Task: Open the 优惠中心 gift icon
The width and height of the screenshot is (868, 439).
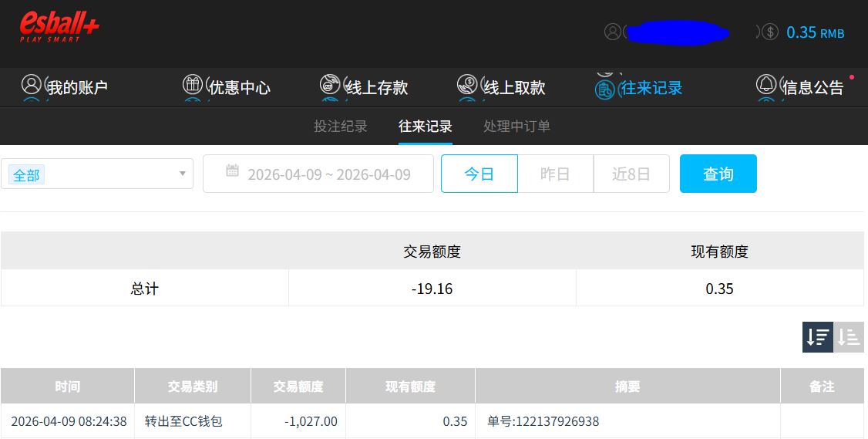Action: [x=193, y=85]
